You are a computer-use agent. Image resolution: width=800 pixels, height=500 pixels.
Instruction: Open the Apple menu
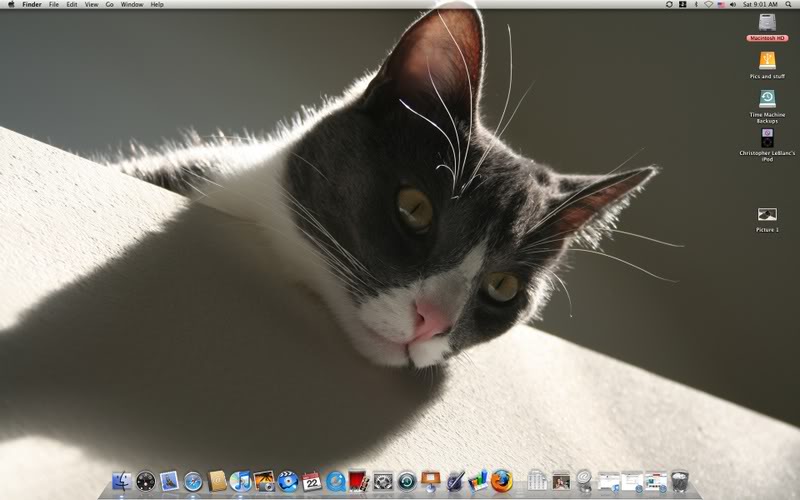click(11, 4)
